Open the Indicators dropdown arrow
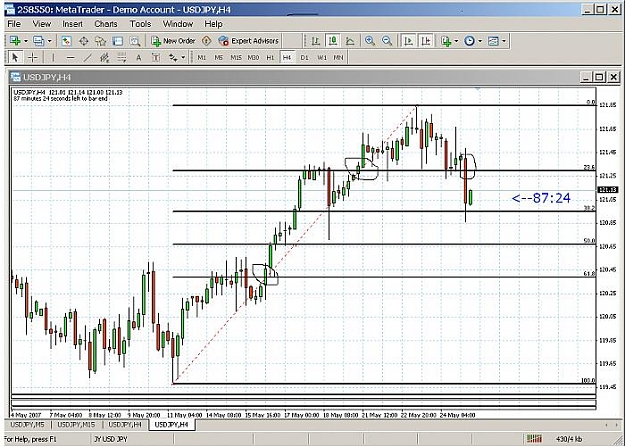Screen dimensions: 625x447 (456, 41)
